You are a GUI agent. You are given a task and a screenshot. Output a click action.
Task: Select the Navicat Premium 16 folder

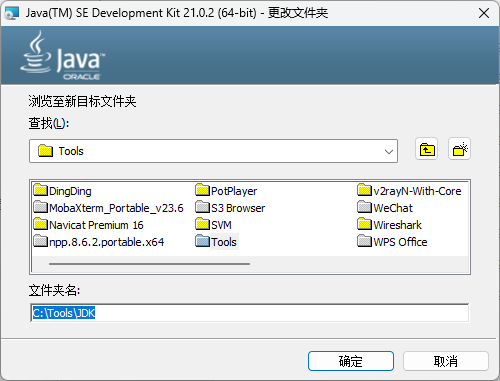click(89, 225)
